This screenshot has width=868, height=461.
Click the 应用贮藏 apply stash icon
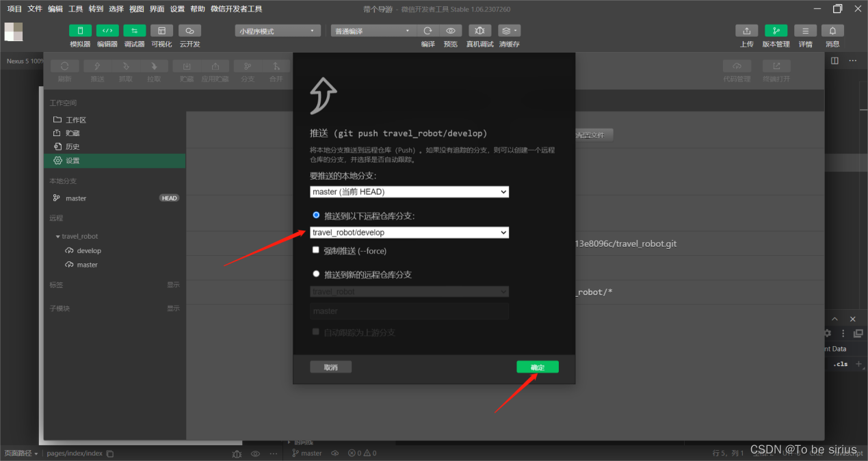coord(215,66)
